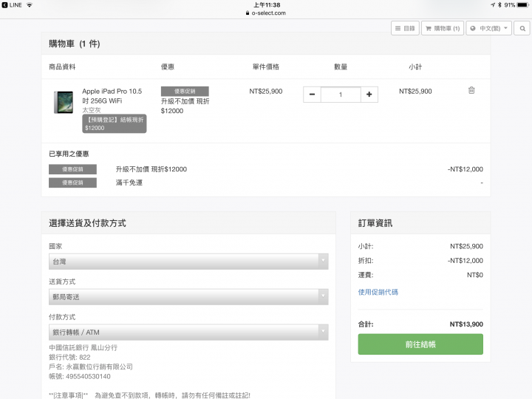The image size is (532, 399).
Task: Click the 銀行代號: 822 text
Action: (x=69, y=358)
